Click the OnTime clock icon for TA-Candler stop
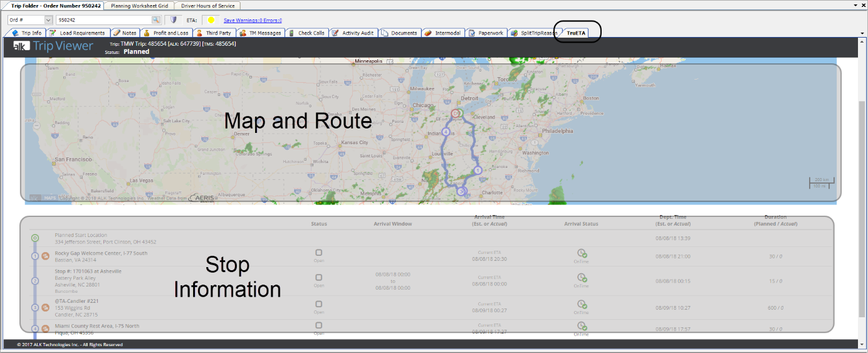Image resolution: width=868 pixels, height=353 pixels. click(x=582, y=305)
